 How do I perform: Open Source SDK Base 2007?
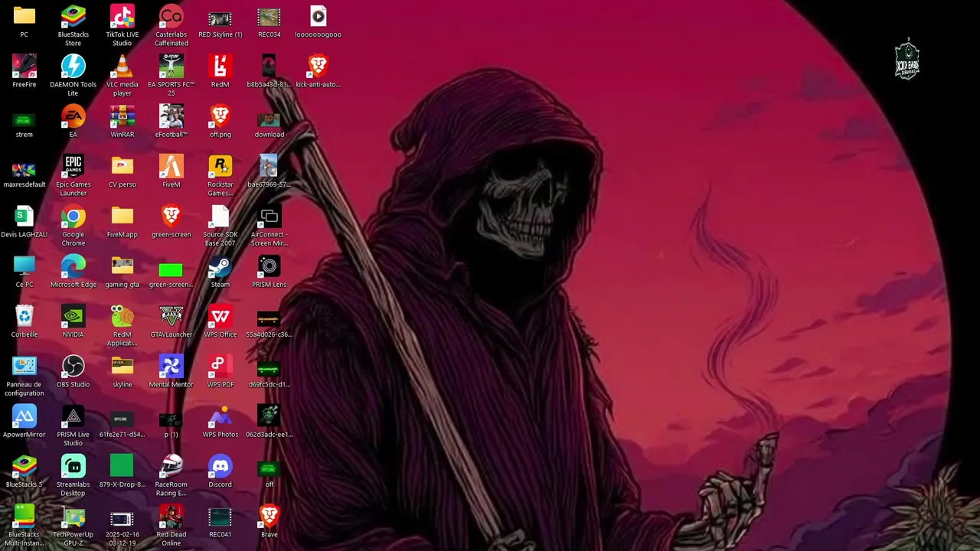pyautogui.click(x=220, y=217)
